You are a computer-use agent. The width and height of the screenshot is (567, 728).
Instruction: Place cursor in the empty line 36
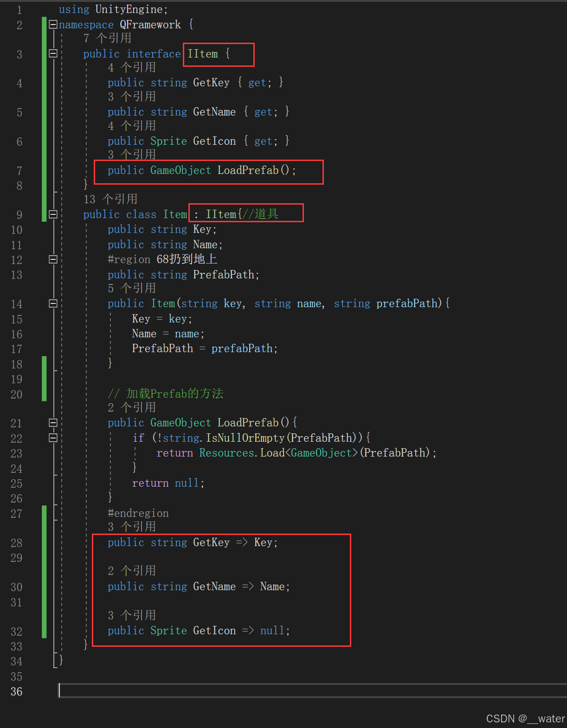pyautogui.click(x=312, y=691)
